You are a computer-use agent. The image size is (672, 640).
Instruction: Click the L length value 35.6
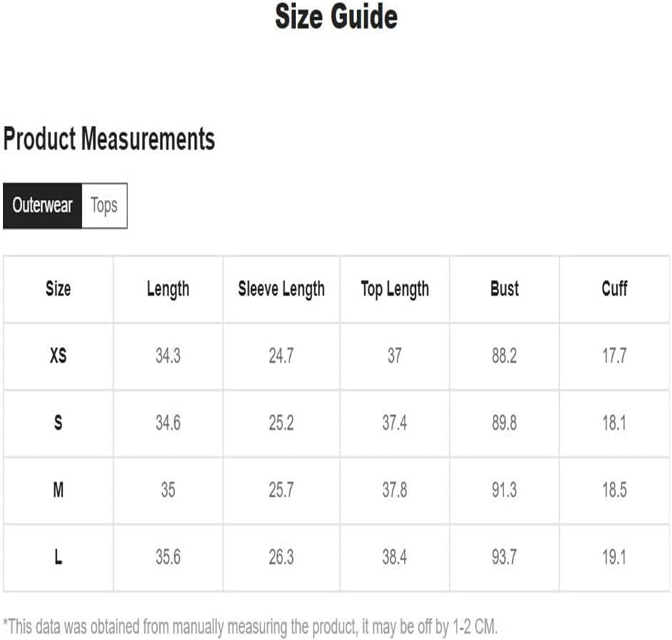pyautogui.click(x=168, y=558)
